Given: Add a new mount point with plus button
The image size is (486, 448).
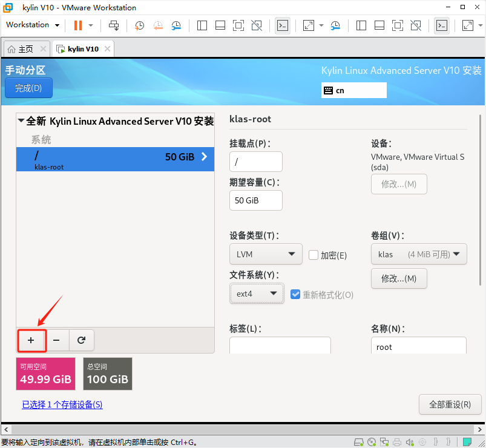Looking at the screenshot, I should [31, 340].
